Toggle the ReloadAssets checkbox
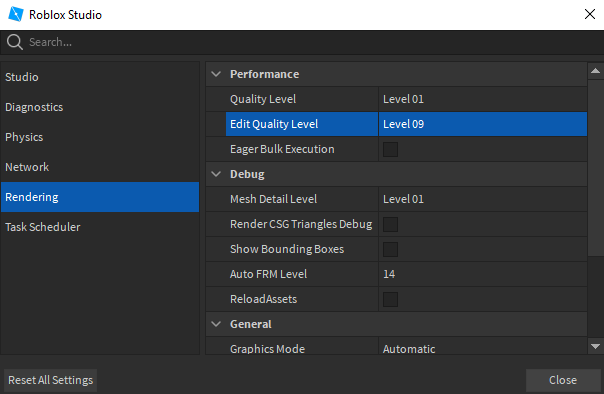This screenshot has height=394, width=604. click(390, 300)
